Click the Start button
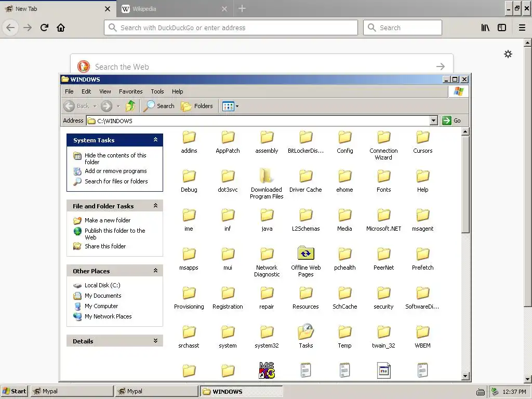Image resolution: width=532 pixels, height=399 pixels. [x=15, y=391]
